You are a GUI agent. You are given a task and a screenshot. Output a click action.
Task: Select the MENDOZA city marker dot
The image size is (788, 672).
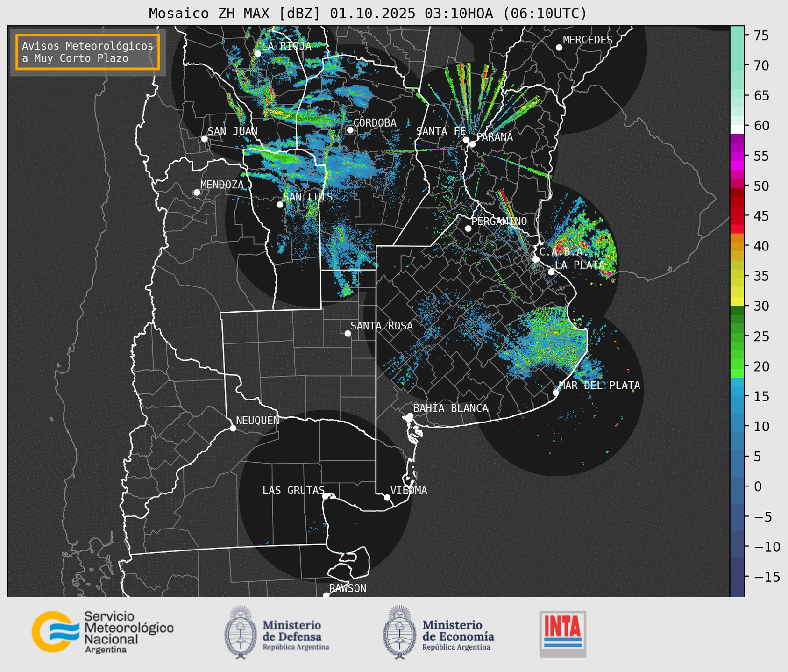coord(197,193)
